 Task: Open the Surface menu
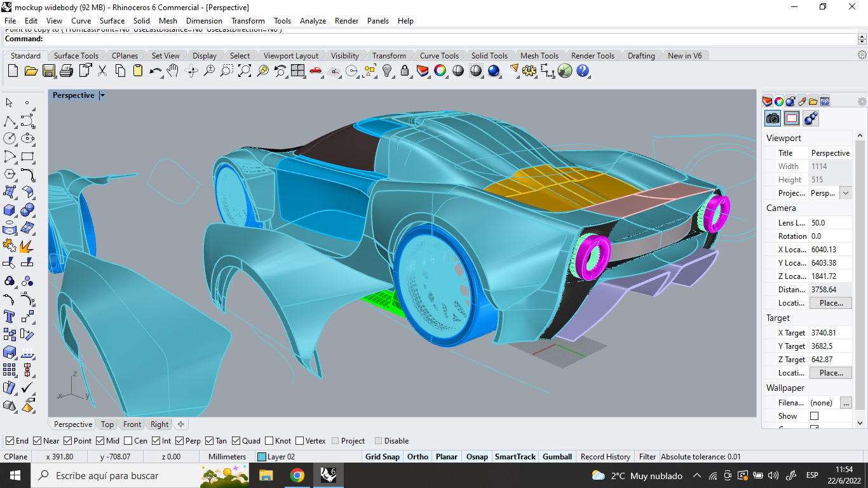click(112, 20)
